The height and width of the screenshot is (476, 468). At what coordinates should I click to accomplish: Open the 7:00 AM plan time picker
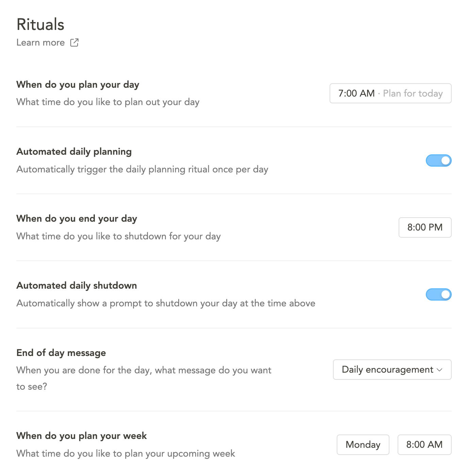tap(390, 93)
